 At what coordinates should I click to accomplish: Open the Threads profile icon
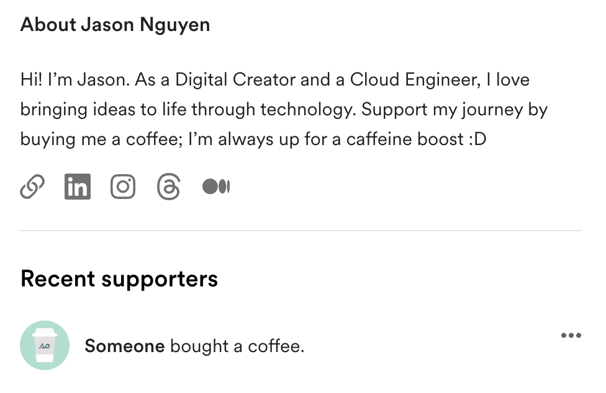[x=169, y=187]
